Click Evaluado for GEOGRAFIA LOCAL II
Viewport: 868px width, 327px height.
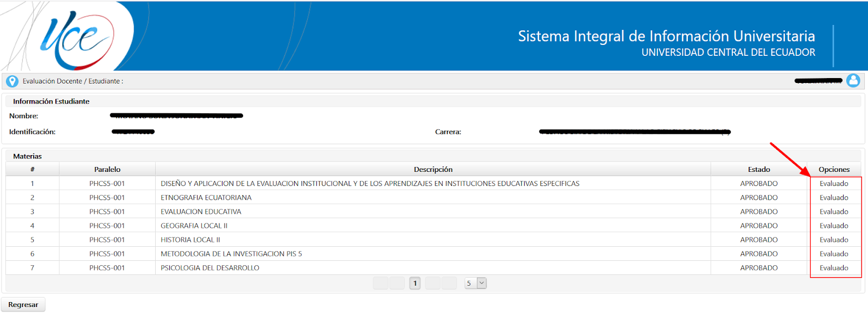pos(834,226)
